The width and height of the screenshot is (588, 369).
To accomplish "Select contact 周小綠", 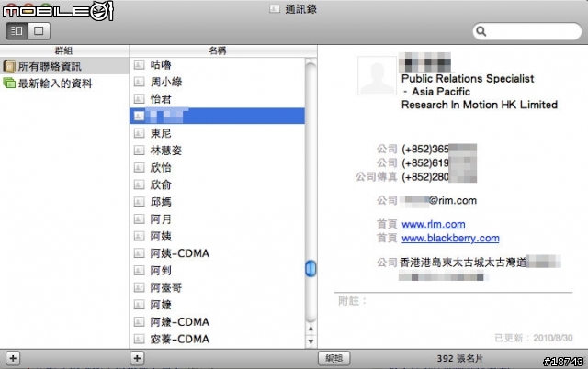I will (217, 82).
